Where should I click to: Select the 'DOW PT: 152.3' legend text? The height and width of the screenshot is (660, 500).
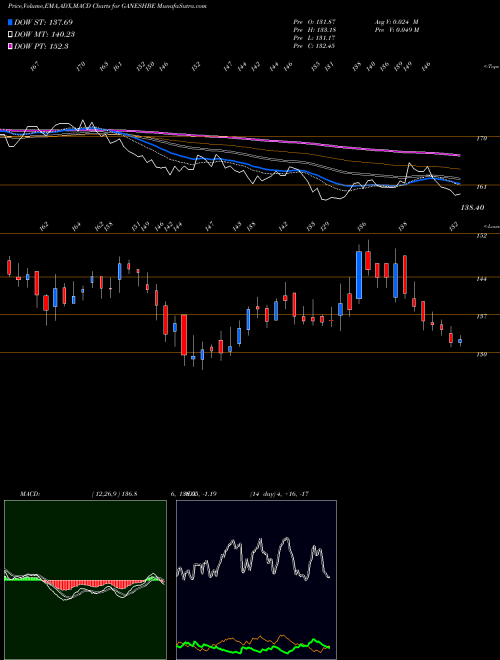click(x=41, y=46)
